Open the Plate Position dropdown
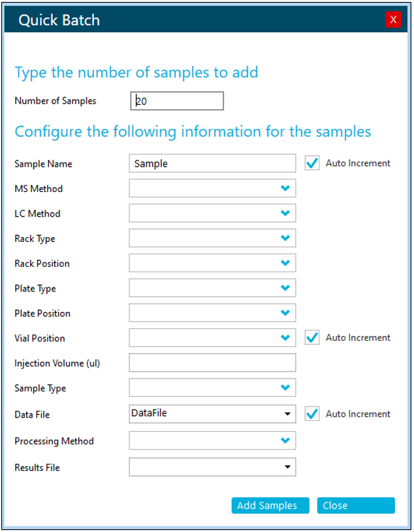The width and height of the screenshot is (414, 532). pyautogui.click(x=285, y=313)
